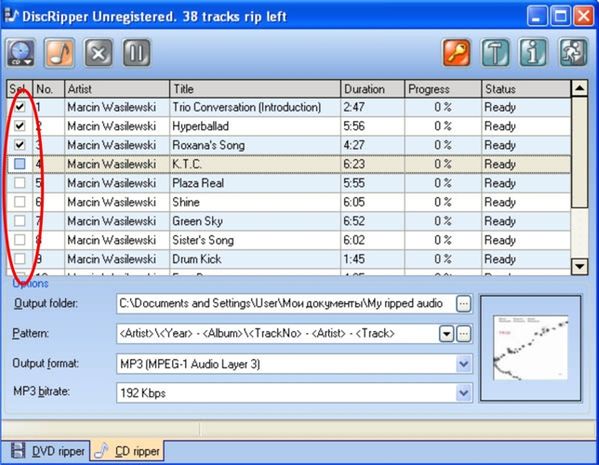The image size is (599, 465).
Task: Select the Green Sky title cell
Action: [255, 221]
